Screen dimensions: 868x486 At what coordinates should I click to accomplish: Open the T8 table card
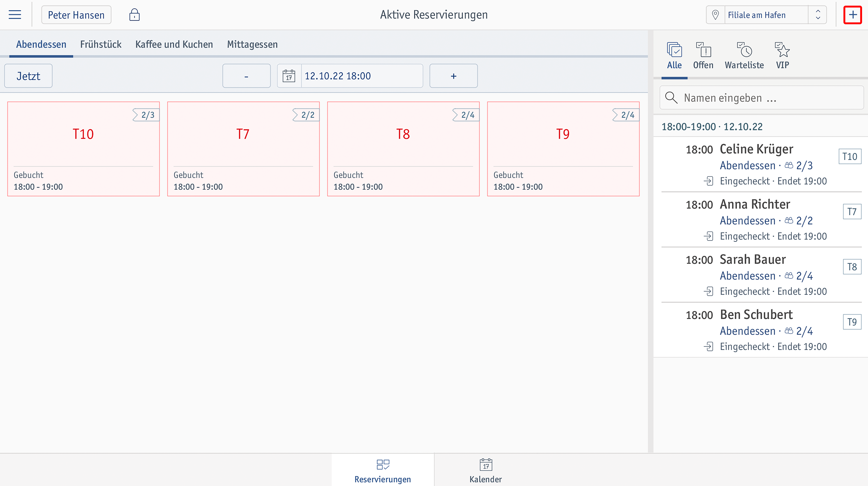(403, 149)
